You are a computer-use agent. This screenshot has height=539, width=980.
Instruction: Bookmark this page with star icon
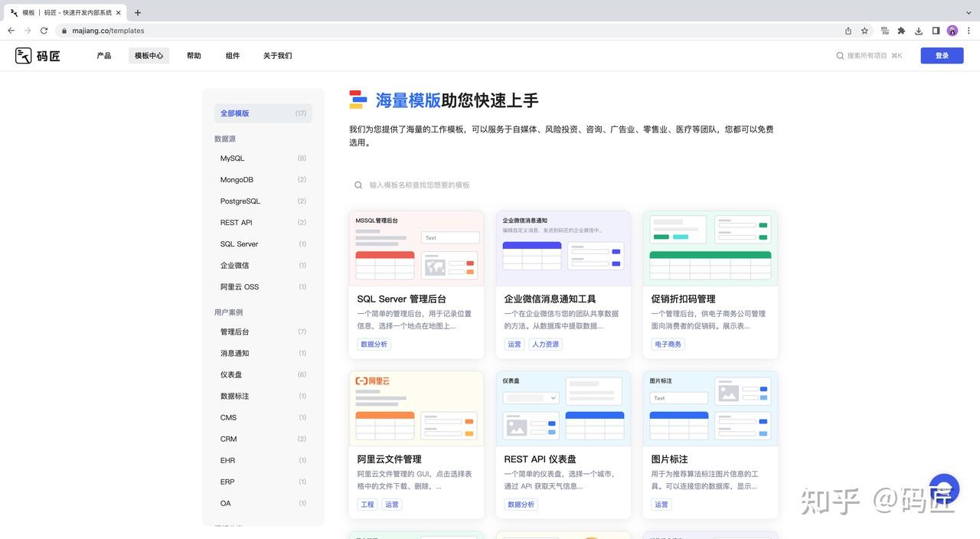point(864,31)
